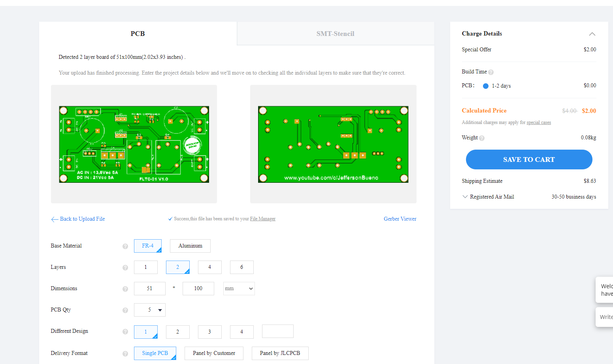Click the Shipping Estimate label
This screenshot has height=364, width=613.
click(482, 181)
